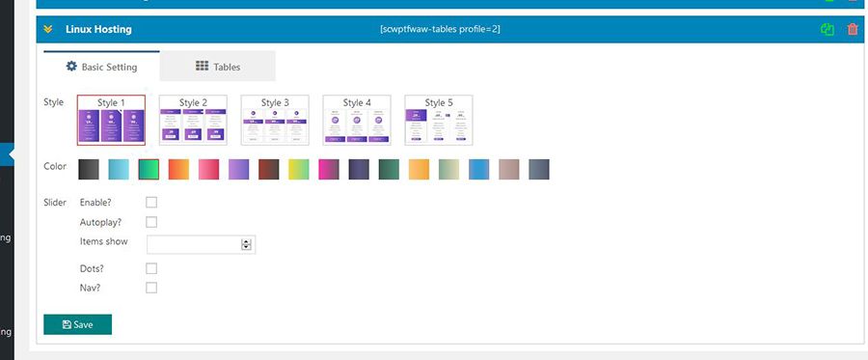Select the Style 1 thumbnail
The width and height of the screenshot is (868, 360).
[111, 121]
